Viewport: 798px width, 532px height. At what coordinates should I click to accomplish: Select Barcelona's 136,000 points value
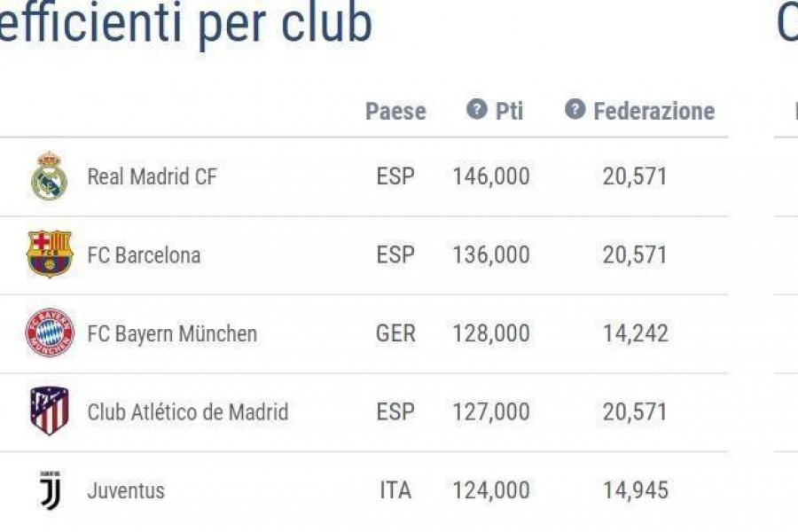pos(491,255)
